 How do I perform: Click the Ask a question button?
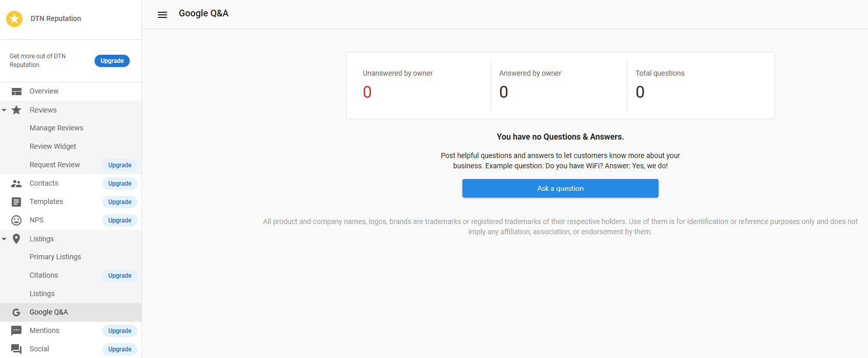coord(560,188)
